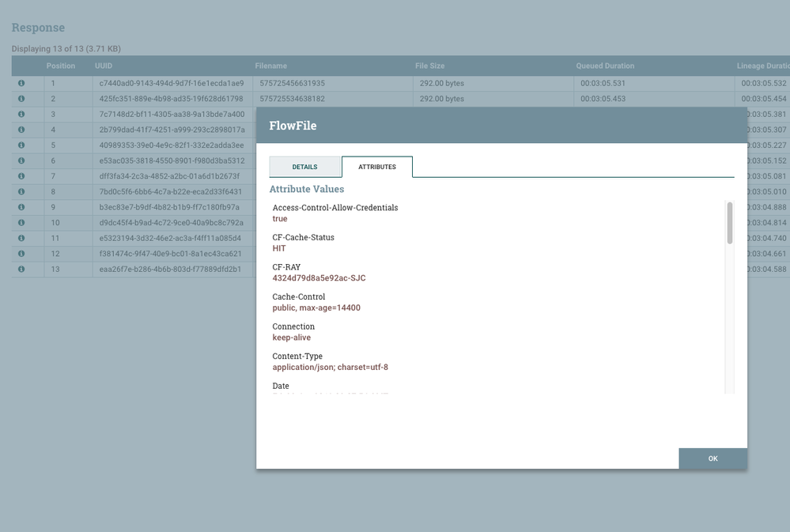Screen dimensions: 790x532
Task: Select UUID 7bd0c5f6-6bb6-4c7a-b22e-eca2d33f6431
Action: coord(170,191)
